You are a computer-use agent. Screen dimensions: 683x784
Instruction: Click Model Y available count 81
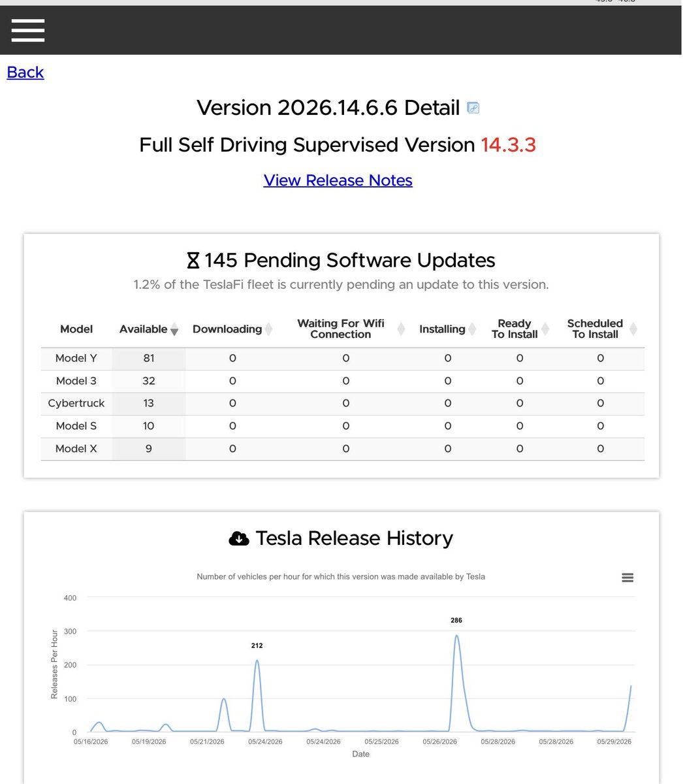tap(149, 358)
